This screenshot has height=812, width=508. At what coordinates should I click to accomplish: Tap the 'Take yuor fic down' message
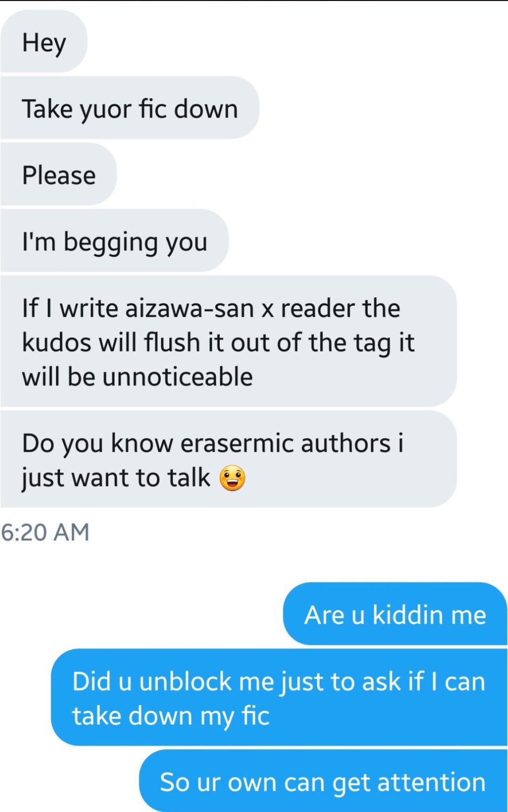coord(130,108)
